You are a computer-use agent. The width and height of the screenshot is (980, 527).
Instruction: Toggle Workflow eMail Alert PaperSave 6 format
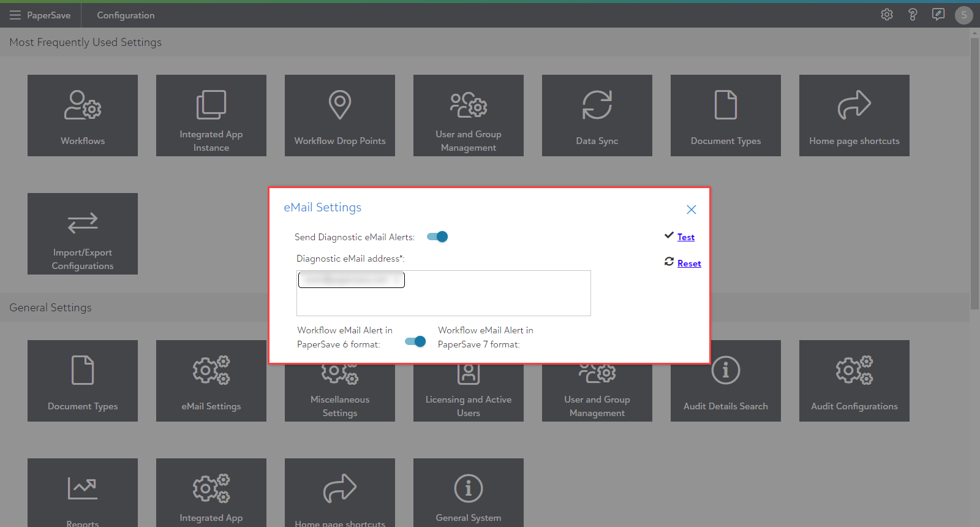(x=415, y=341)
